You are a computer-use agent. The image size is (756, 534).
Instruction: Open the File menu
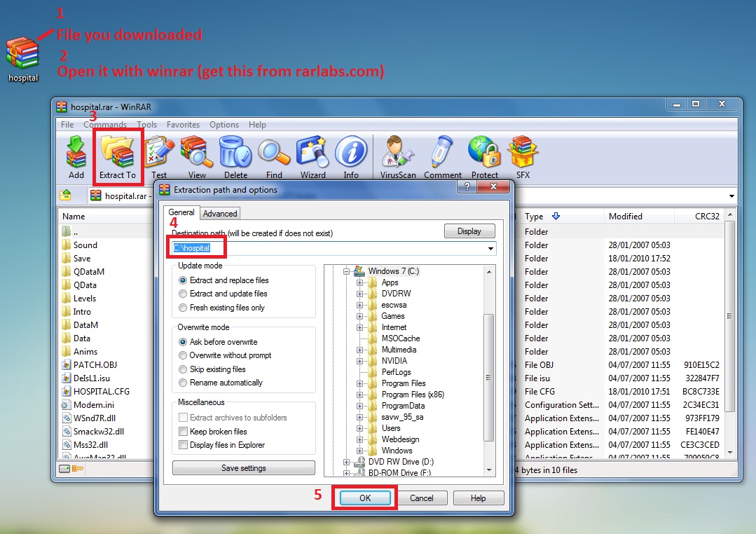pos(67,125)
